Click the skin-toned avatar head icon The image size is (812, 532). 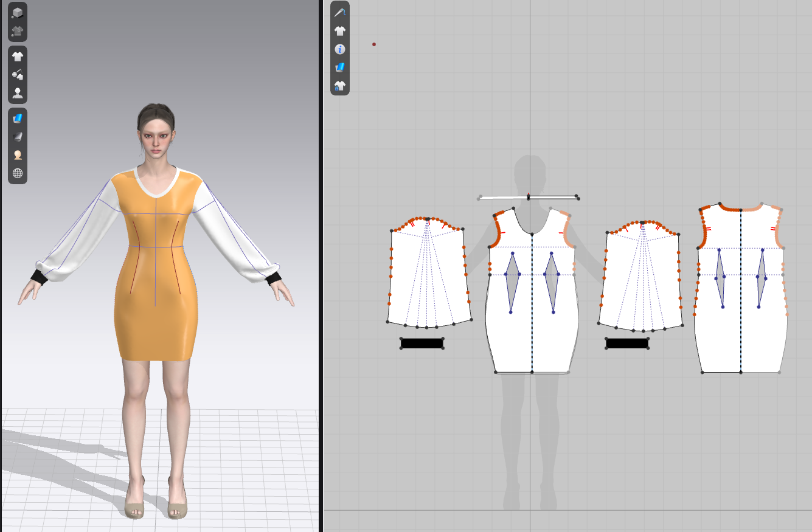tap(18, 155)
